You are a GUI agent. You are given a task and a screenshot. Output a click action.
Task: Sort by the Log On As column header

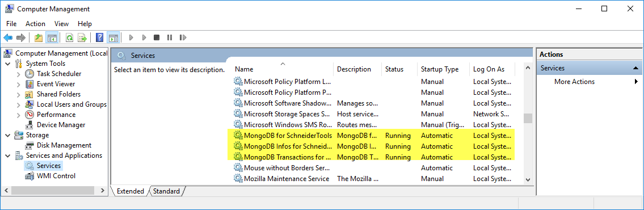(x=492, y=69)
